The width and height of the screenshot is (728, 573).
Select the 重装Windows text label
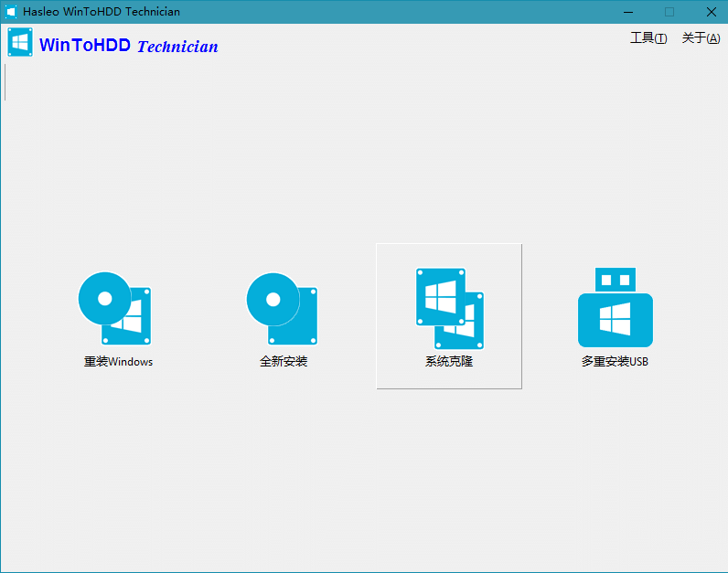(118, 362)
